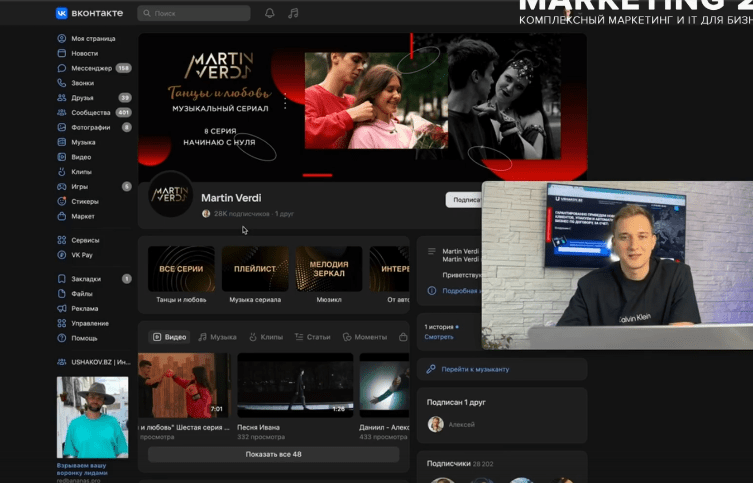This screenshot has width=753, height=483.
Task: Click the Сервисы icon
Action: click(61, 240)
